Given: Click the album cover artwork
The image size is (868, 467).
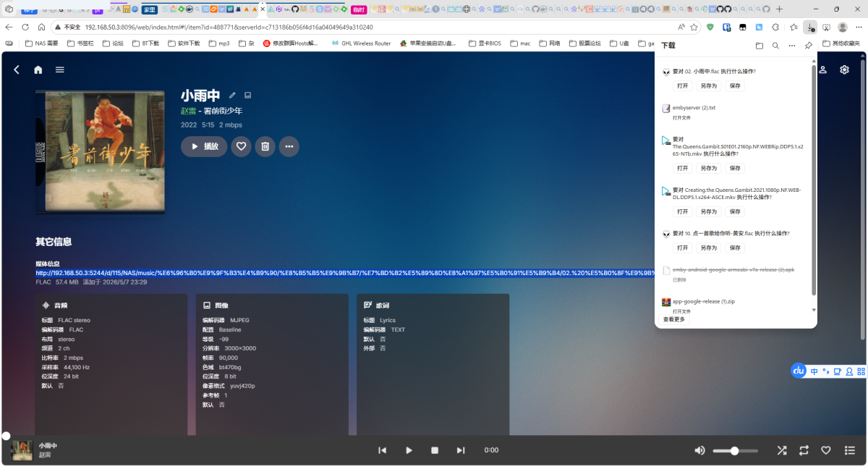Looking at the screenshot, I should click(100, 151).
